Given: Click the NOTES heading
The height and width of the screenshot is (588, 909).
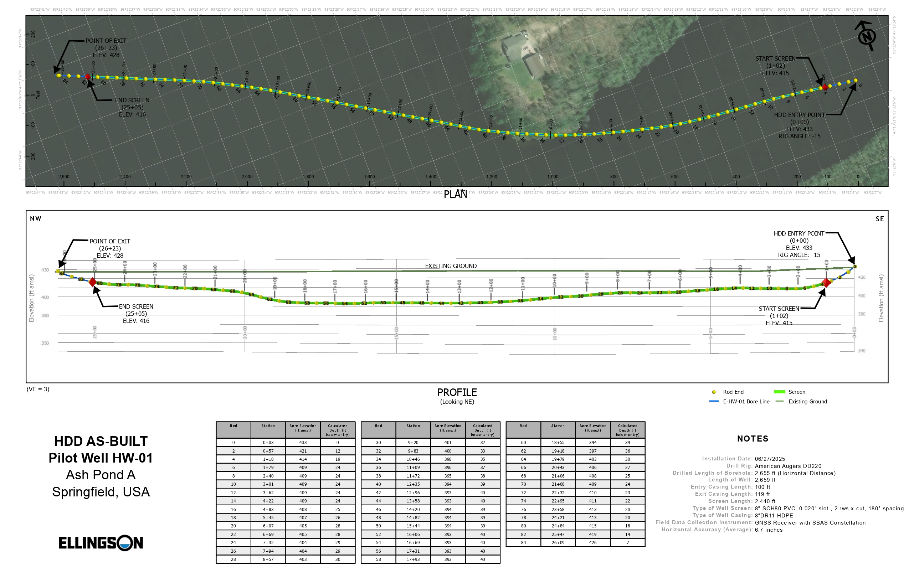Looking at the screenshot, I should [753, 439].
